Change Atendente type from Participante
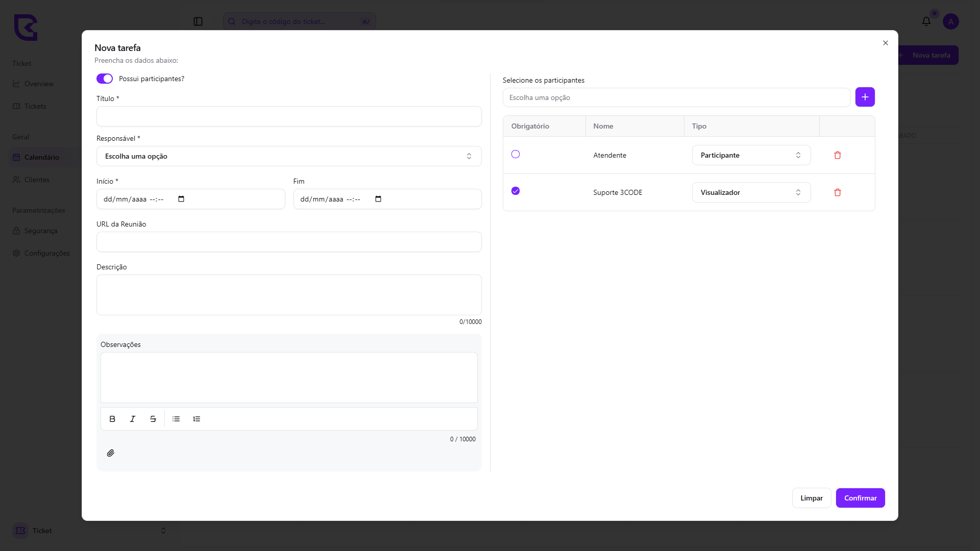 tap(751, 155)
